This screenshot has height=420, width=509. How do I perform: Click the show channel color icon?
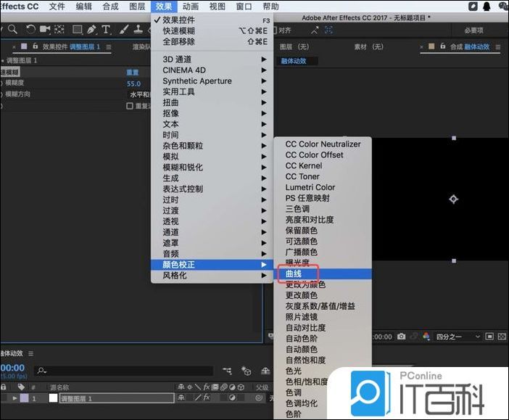tap(426, 337)
